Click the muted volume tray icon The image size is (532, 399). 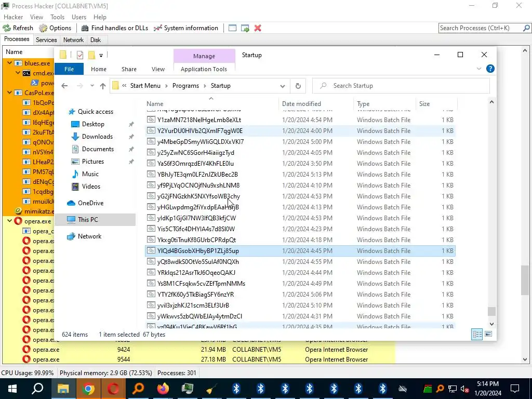(x=465, y=389)
